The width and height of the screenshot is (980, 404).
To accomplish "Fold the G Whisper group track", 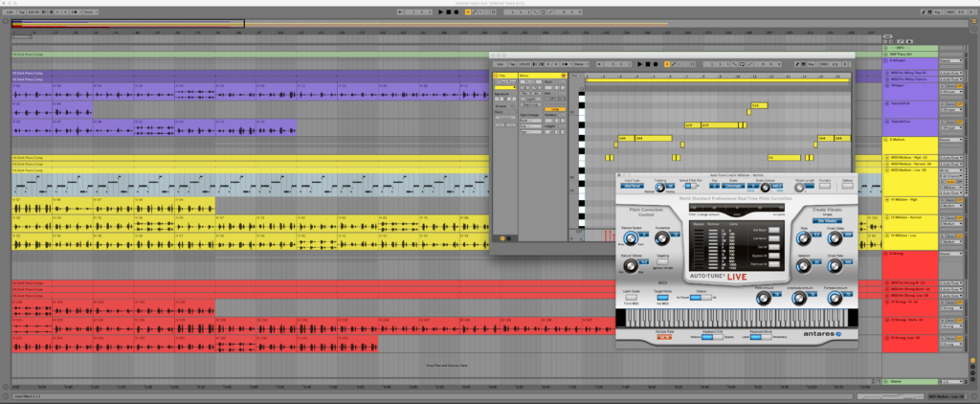I will [x=885, y=60].
